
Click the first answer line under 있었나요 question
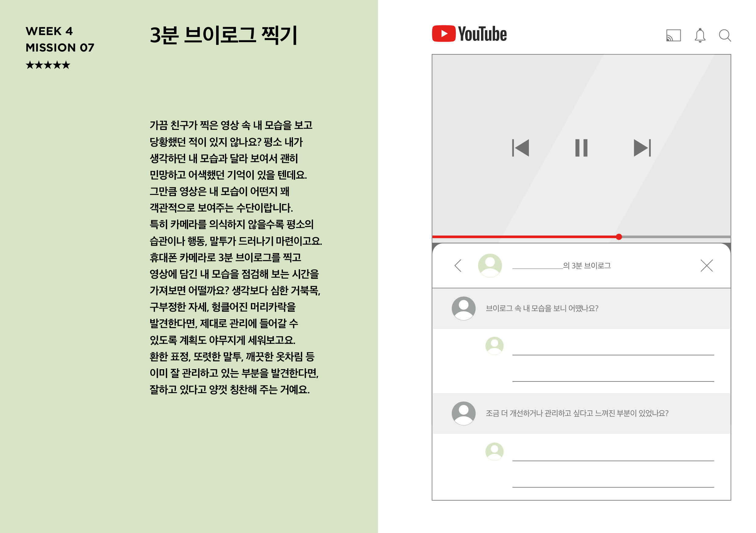coord(613,460)
